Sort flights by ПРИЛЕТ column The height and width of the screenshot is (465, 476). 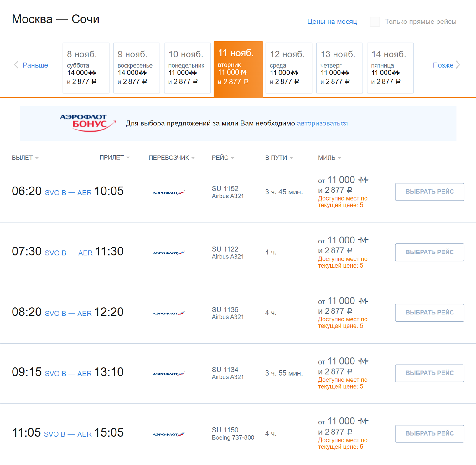pyautogui.click(x=114, y=157)
